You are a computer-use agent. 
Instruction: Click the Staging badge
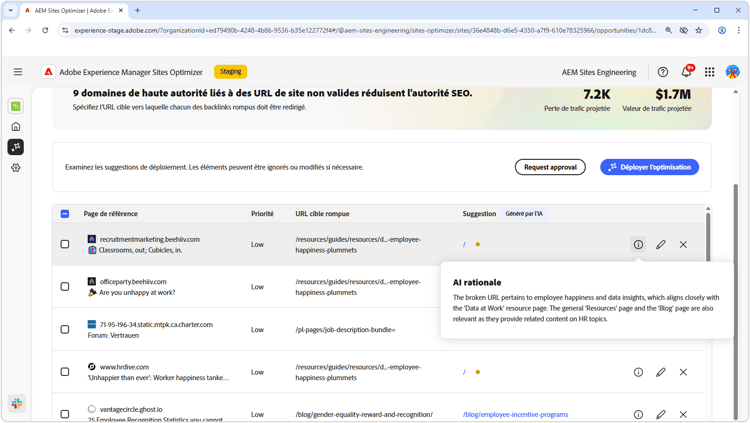click(x=231, y=72)
